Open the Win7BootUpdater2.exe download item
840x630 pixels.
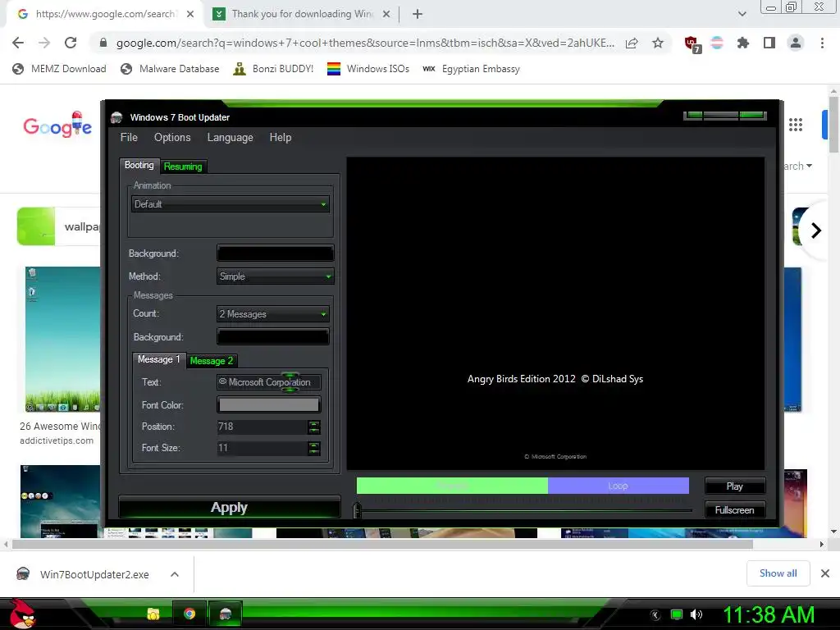coord(83,574)
